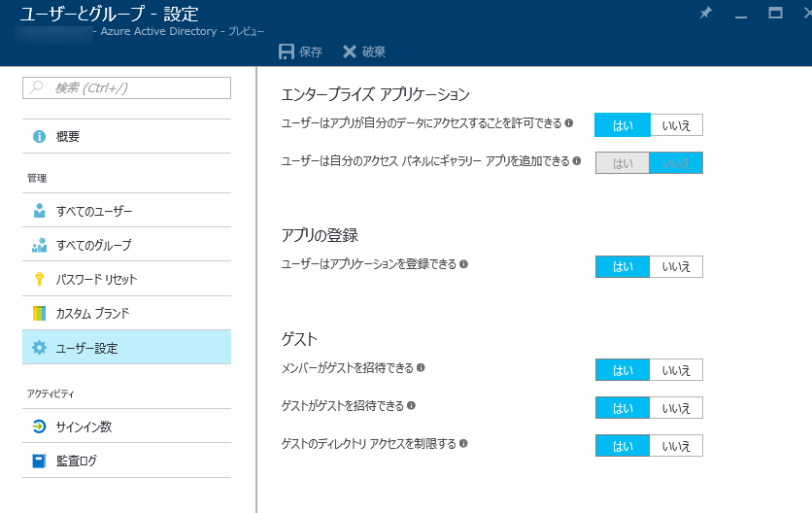Click the カスタム ブランド icon
This screenshot has height=513, width=812.
coord(39,314)
